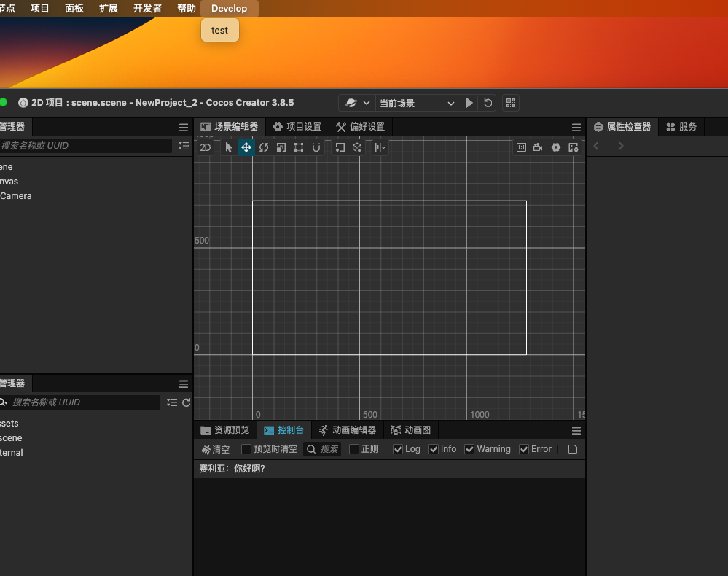Toggle Log filter checkbox

pyautogui.click(x=398, y=449)
